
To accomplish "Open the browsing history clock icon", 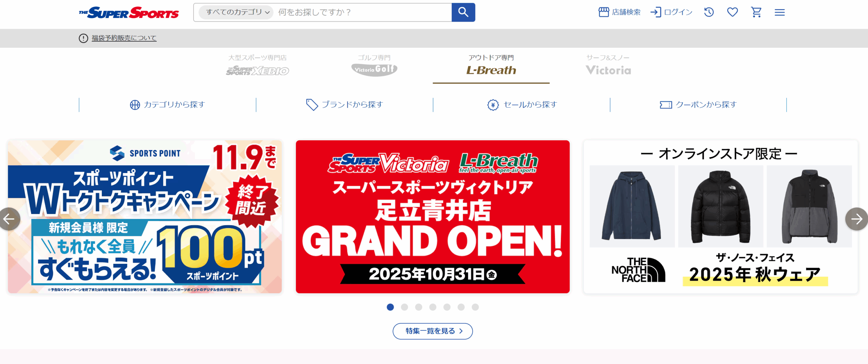I will (709, 13).
